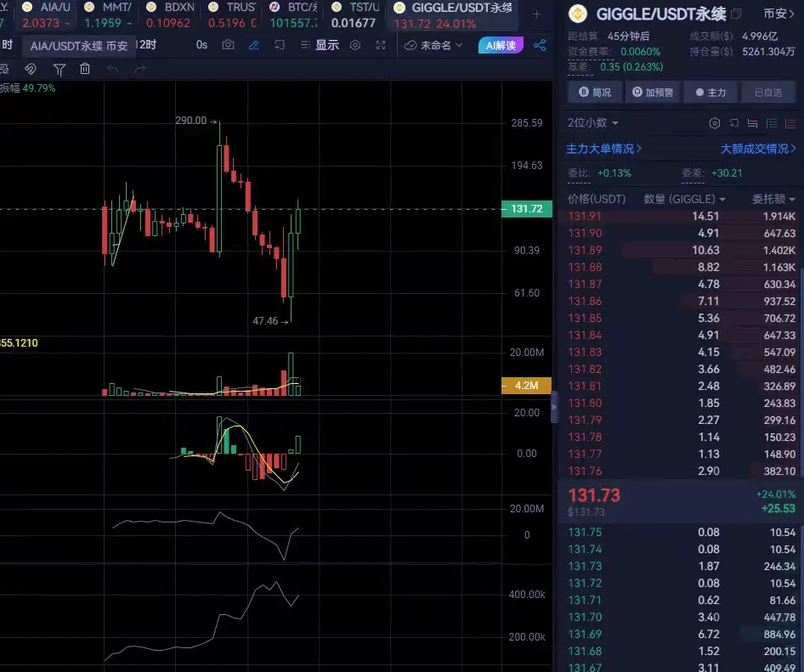Click the 委比 ratio label
This screenshot has width=804, height=672.
pos(579,173)
